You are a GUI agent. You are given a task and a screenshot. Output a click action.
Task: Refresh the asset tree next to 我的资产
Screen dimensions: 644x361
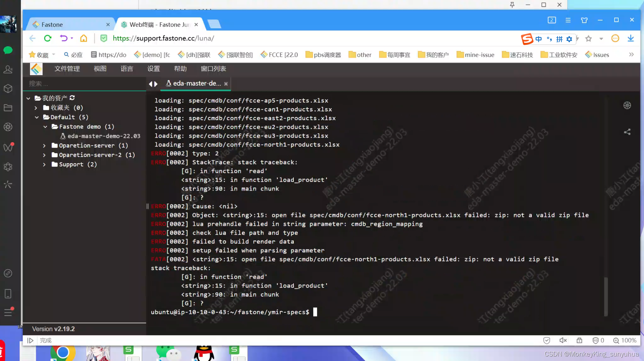pos(72,98)
